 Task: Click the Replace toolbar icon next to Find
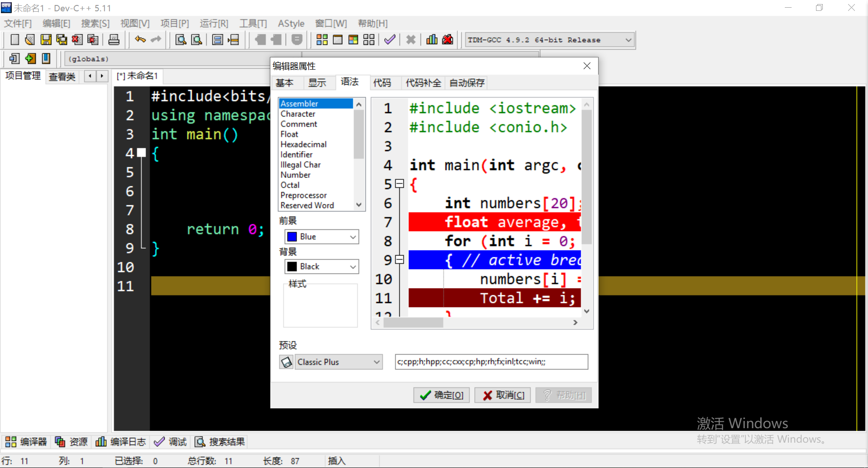(197, 40)
